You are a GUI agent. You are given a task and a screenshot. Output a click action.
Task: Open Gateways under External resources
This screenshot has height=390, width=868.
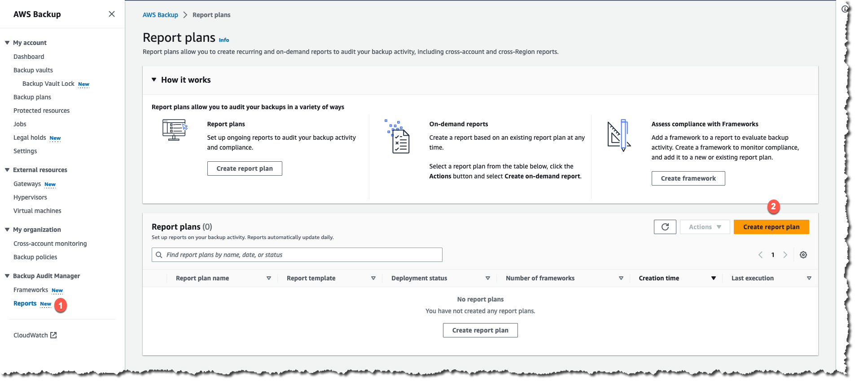pos(27,184)
